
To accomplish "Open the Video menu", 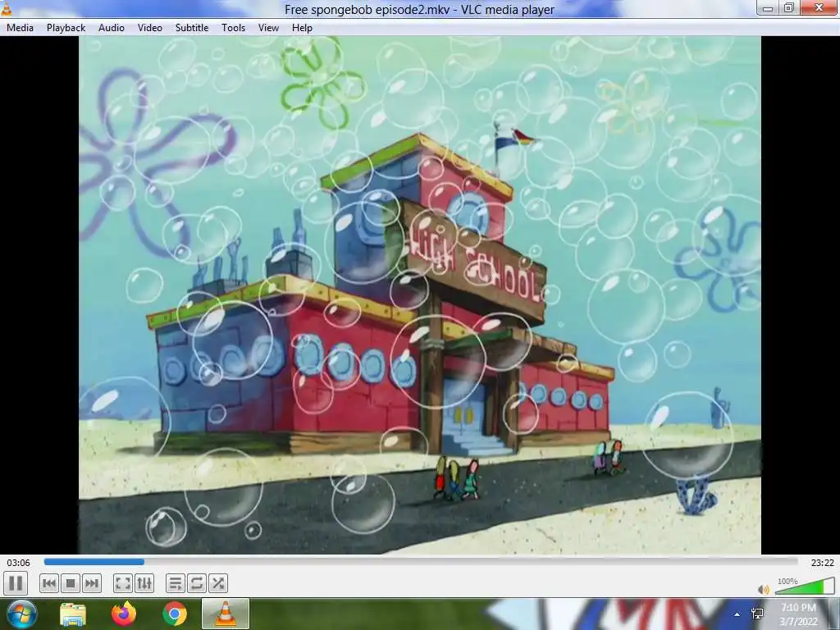I will (x=150, y=28).
